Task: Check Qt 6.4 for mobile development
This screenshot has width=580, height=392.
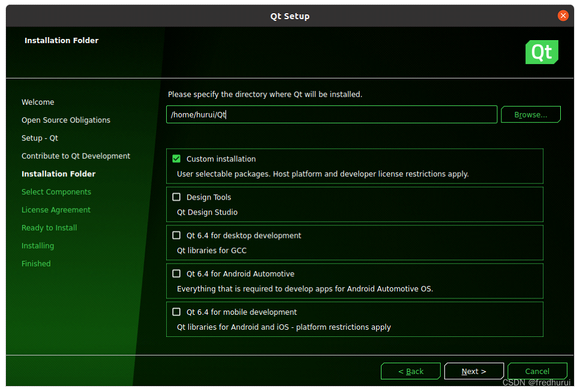Action: tap(176, 312)
